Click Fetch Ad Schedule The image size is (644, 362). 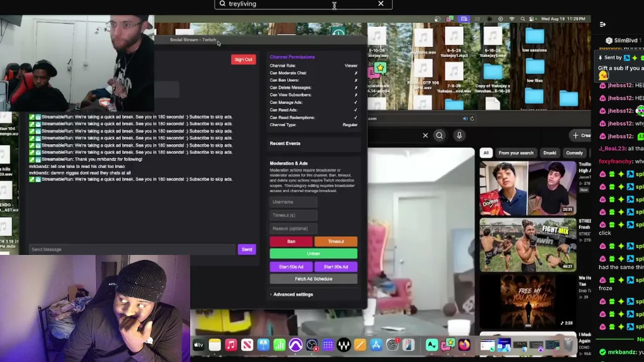[x=313, y=279]
